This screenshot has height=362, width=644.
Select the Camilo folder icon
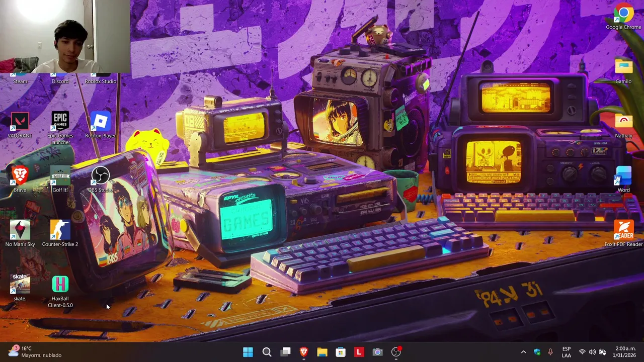click(x=623, y=71)
